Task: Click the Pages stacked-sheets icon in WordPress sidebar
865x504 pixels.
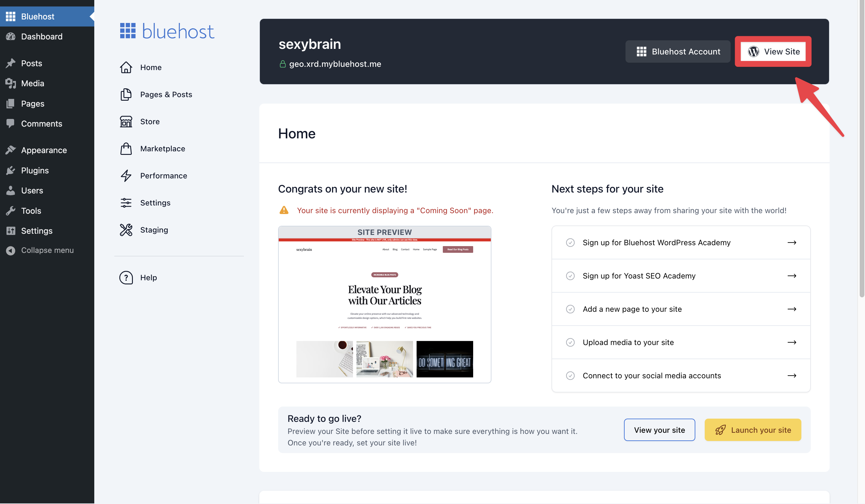Action: click(x=11, y=104)
